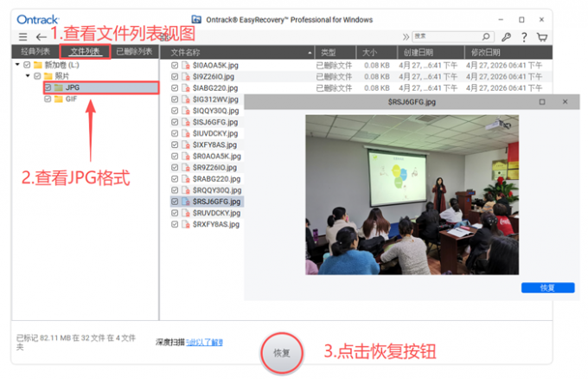
Task: Click the round 恢复 button at bottom
Action: (x=282, y=353)
